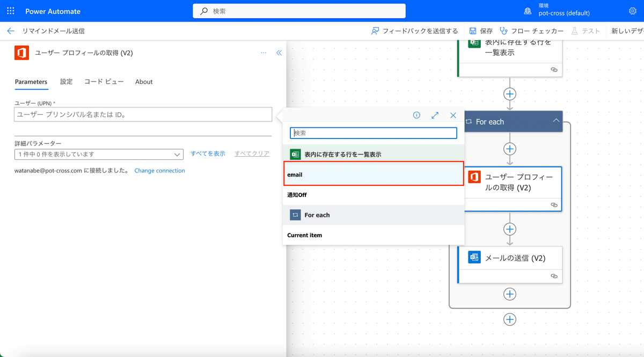This screenshot has height=357, width=644.
Task: Switch to the About tab
Action: 144,82
